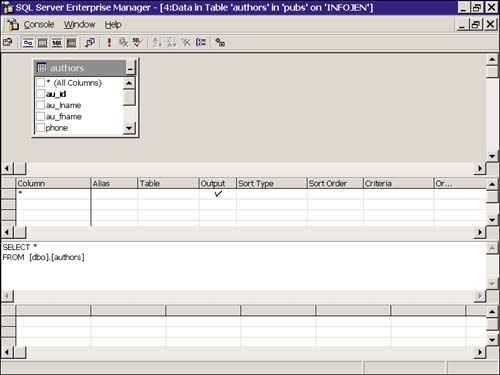Click the grid pane scroll up arrow
The image size is (500, 375).
[x=492, y=184]
